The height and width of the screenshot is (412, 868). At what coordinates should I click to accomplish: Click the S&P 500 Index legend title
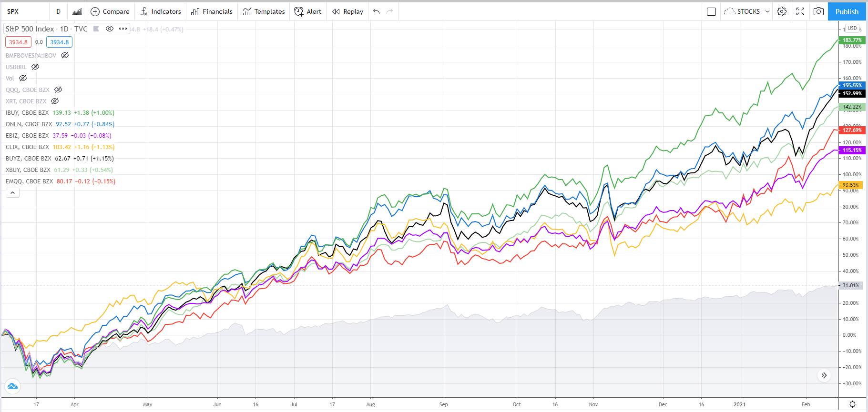[x=47, y=29]
